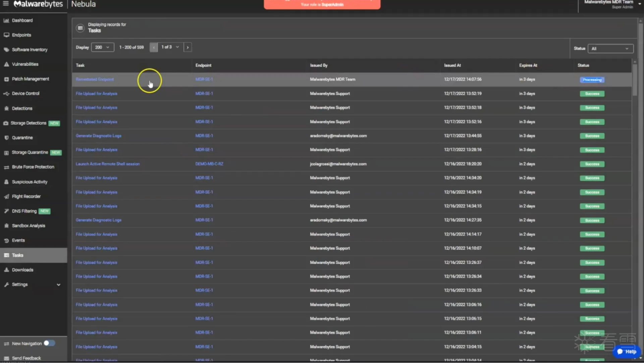
Task: Click the Vulnerabilities warning triangle icon
Action: (6, 64)
